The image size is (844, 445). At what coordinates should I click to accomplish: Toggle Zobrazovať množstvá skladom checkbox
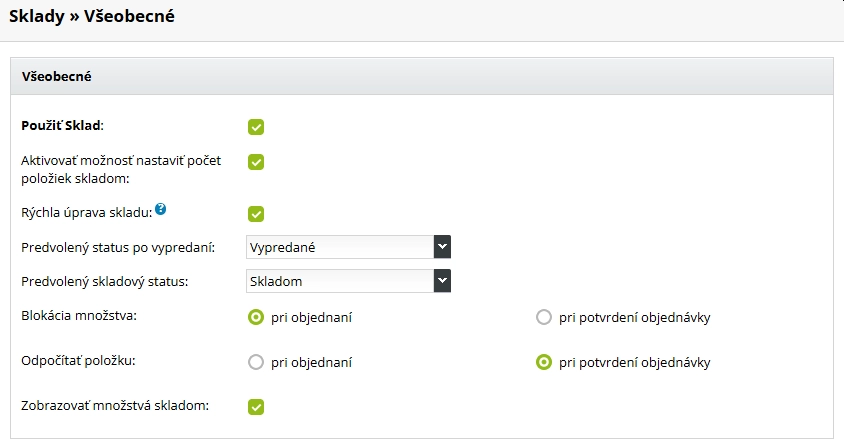pos(256,406)
